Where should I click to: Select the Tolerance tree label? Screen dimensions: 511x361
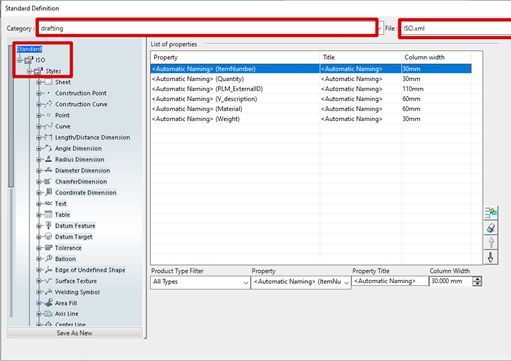pyautogui.click(x=68, y=248)
